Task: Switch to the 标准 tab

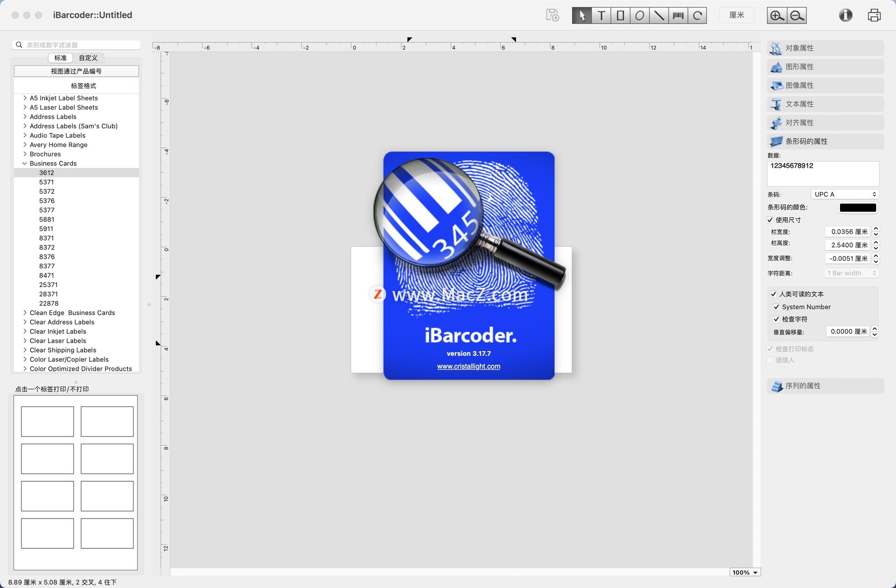Action: pyautogui.click(x=60, y=58)
